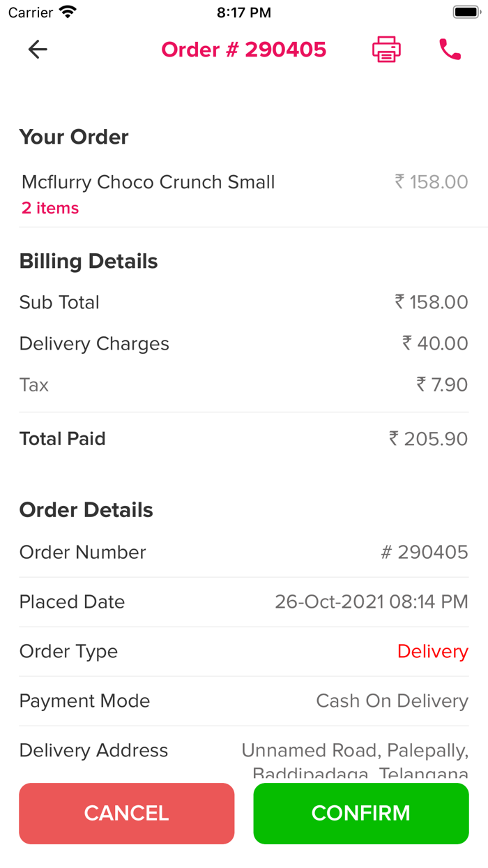Tap the Placed Date row
The width and height of the screenshot is (488, 868).
pyautogui.click(x=243, y=601)
